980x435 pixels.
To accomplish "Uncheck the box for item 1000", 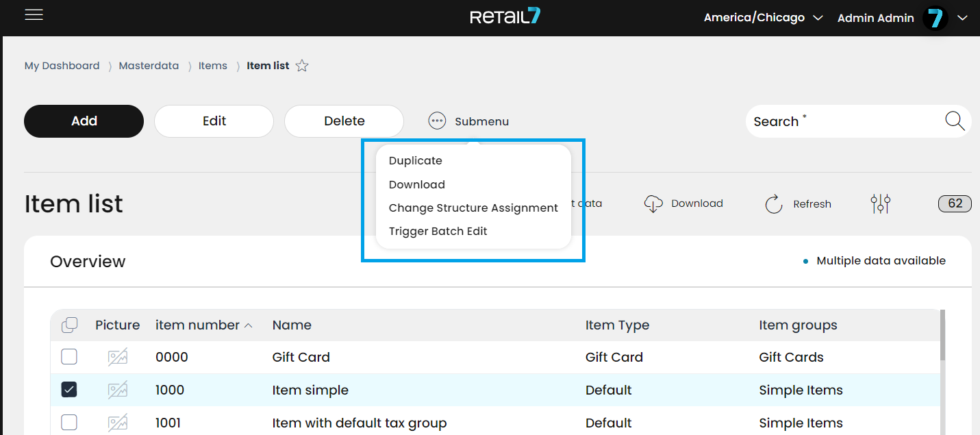I will pyautogui.click(x=69, y=390).
